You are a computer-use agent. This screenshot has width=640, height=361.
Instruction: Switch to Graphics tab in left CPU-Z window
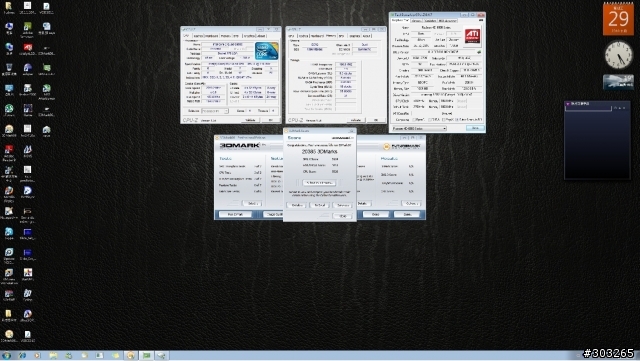249,36
